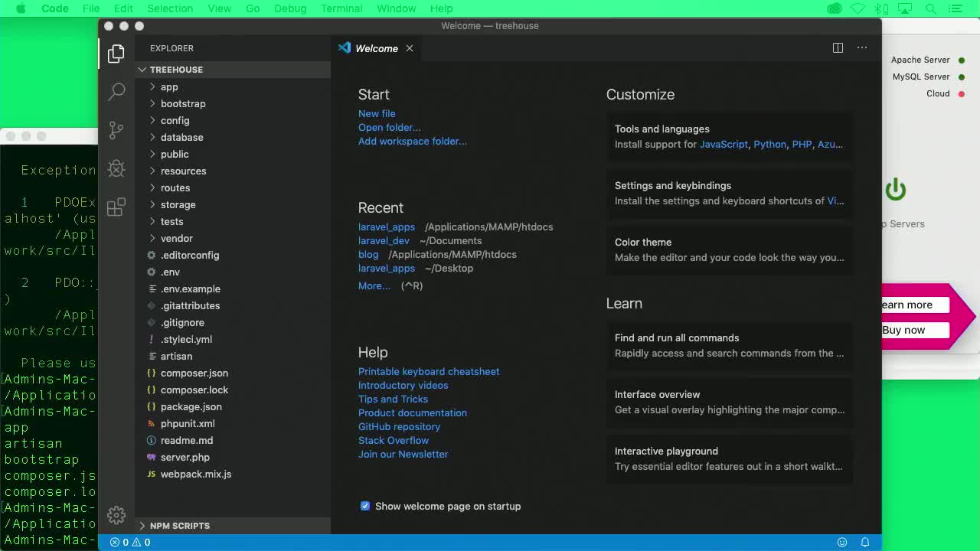Click Find and run all commands item
Viewport: 980px width, 551px height.
pos(730,345)
